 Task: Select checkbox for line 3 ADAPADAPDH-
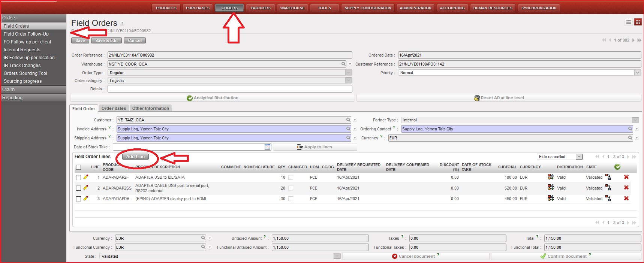point(78,199)
